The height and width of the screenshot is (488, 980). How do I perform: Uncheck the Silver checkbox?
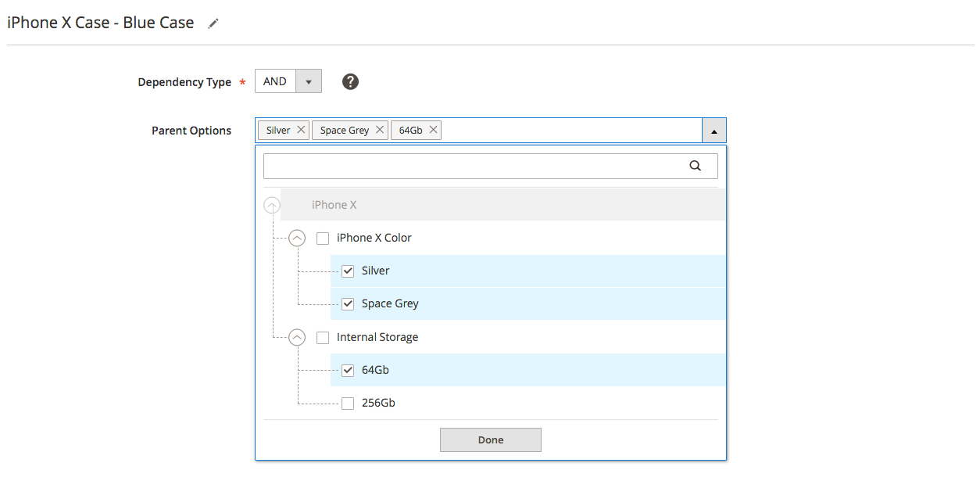coord(348,271)
